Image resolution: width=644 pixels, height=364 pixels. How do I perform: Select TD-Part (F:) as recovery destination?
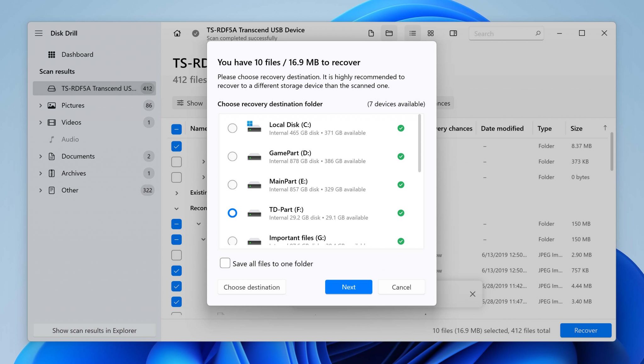232,213
